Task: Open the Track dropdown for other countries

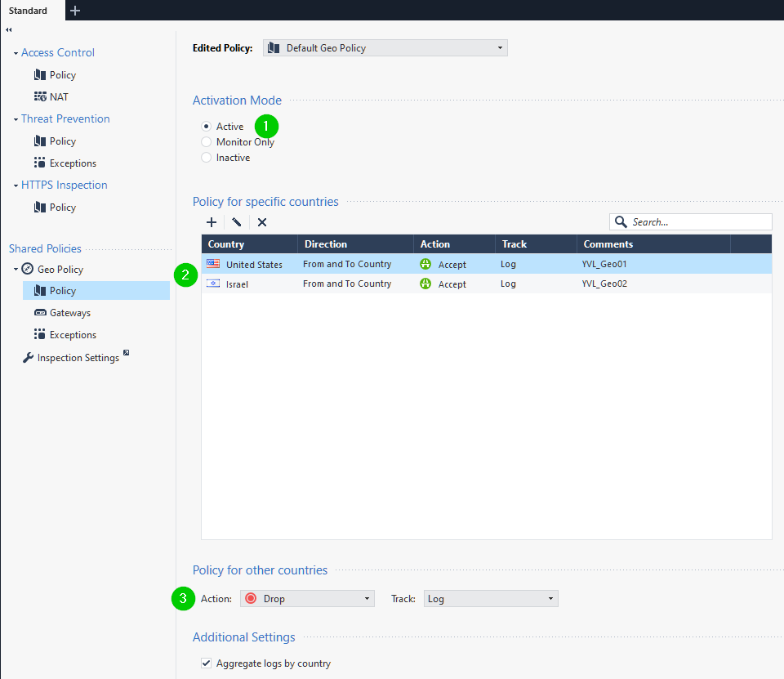Action: tap(491, 598)
